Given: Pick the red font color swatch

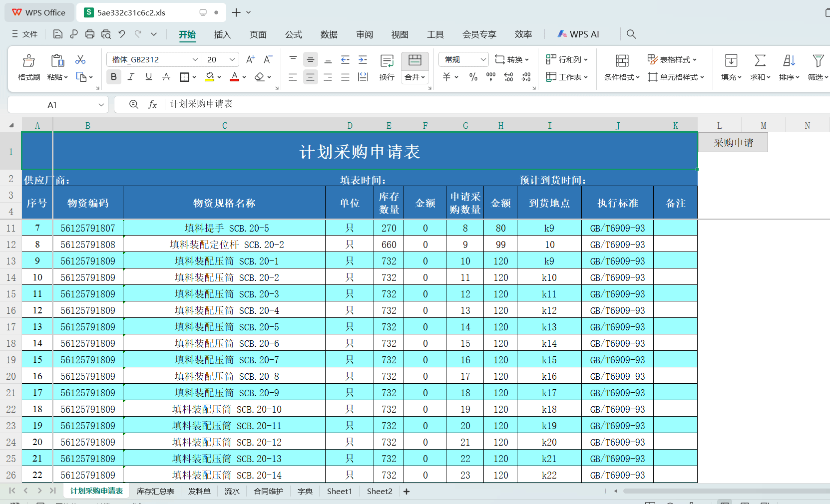Looking at the screenshot, I should [235, 80].
